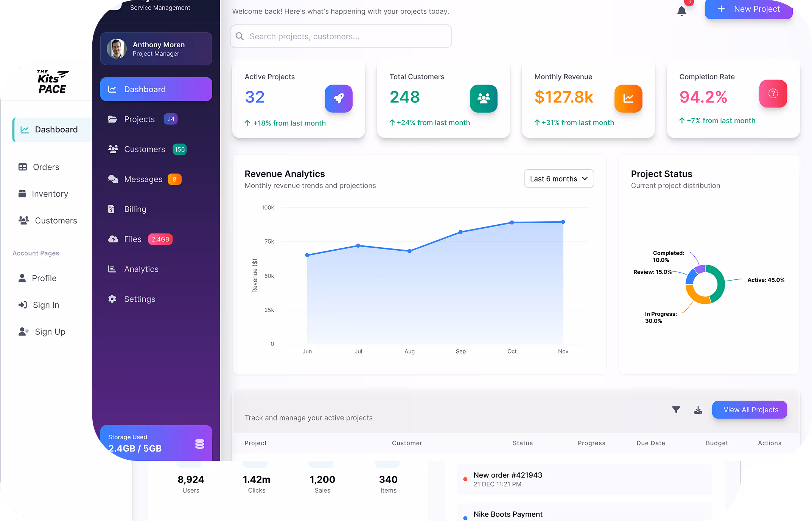This screenshot has height=521, width=812.
Task: Collapse the Account Pages section
Action: [36, 253]
